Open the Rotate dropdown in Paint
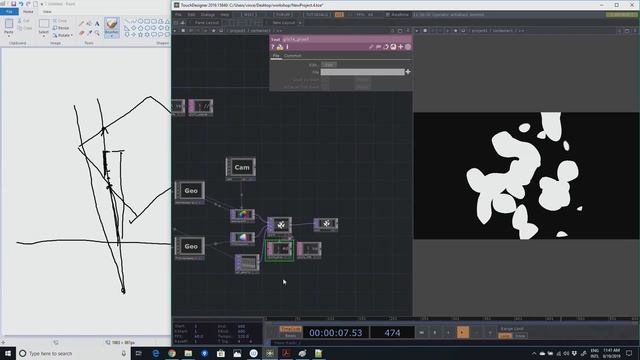The image size is (640, 360). [63, 36]
